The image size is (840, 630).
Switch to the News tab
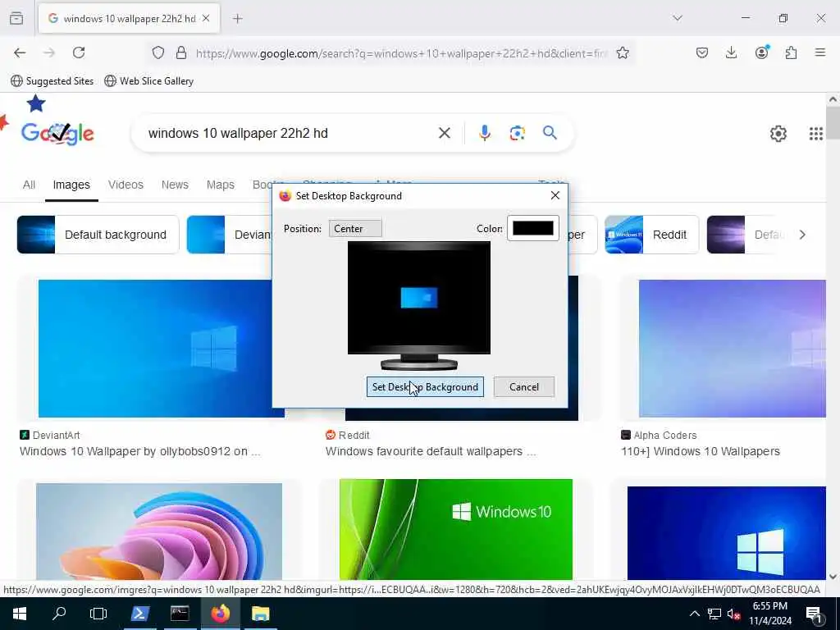tap(175, 185)
